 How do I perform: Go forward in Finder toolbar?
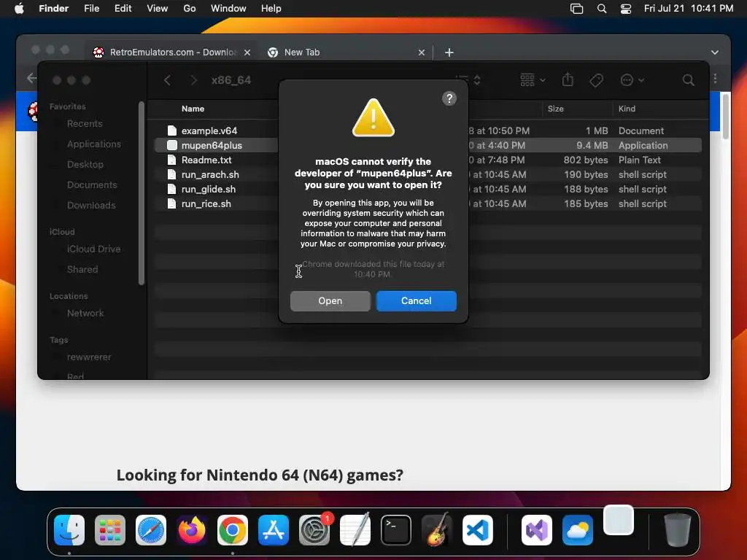click(193, 80)
